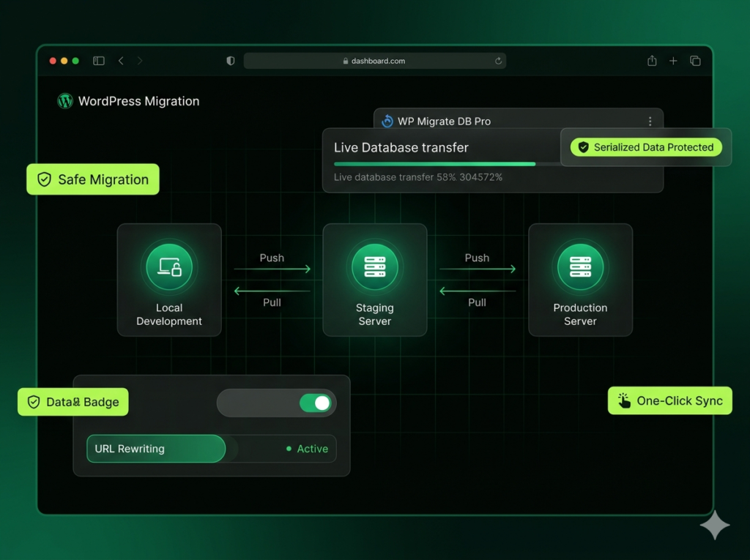Reload the page with the refresh icon
750x560 pixels.
[x=498, y=61]
